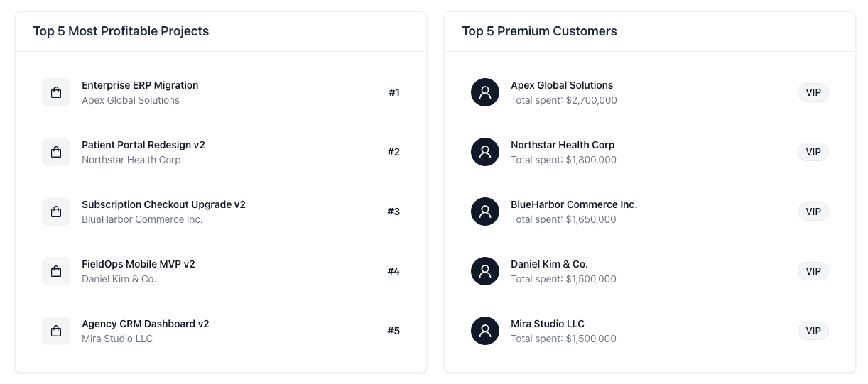Click the avatar icon for Northstar Health Corp customer
868x384 pixels.
pyautogui.click(x=485, y=152)
